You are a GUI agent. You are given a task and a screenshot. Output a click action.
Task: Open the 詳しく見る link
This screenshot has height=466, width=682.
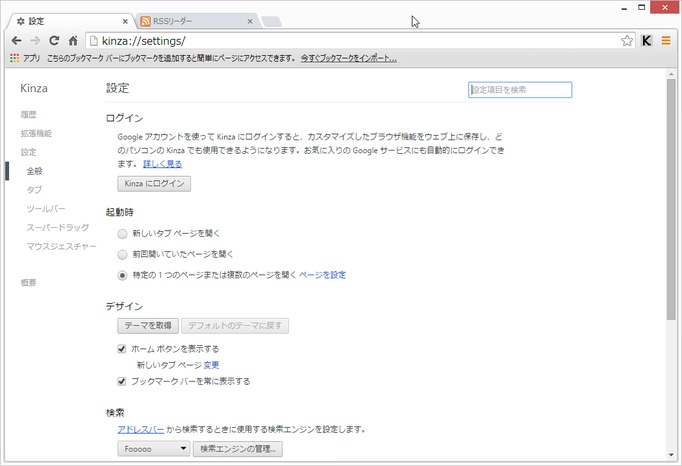tap(163, 164)
